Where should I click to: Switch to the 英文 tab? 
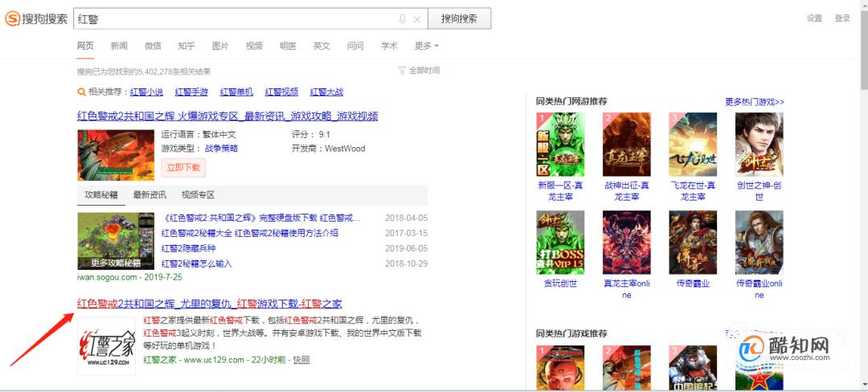(x=321, y=46)
